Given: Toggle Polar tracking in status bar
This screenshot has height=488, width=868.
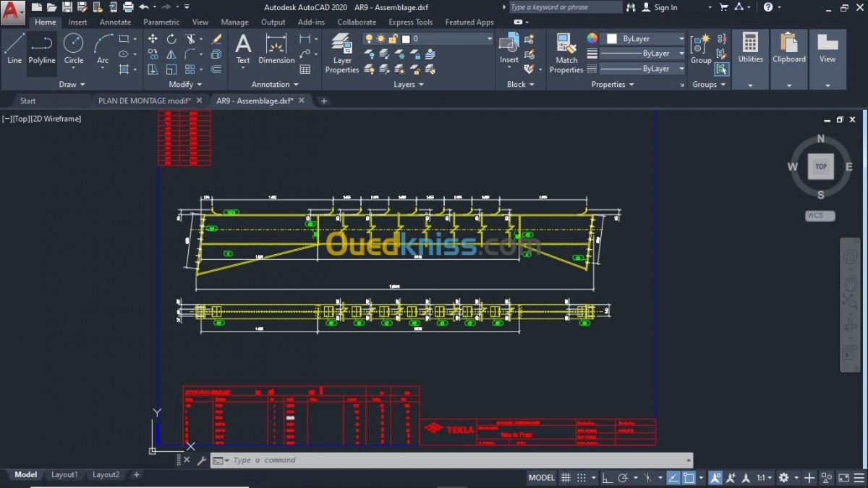Looking at the screenshot, I should (624, 478).
